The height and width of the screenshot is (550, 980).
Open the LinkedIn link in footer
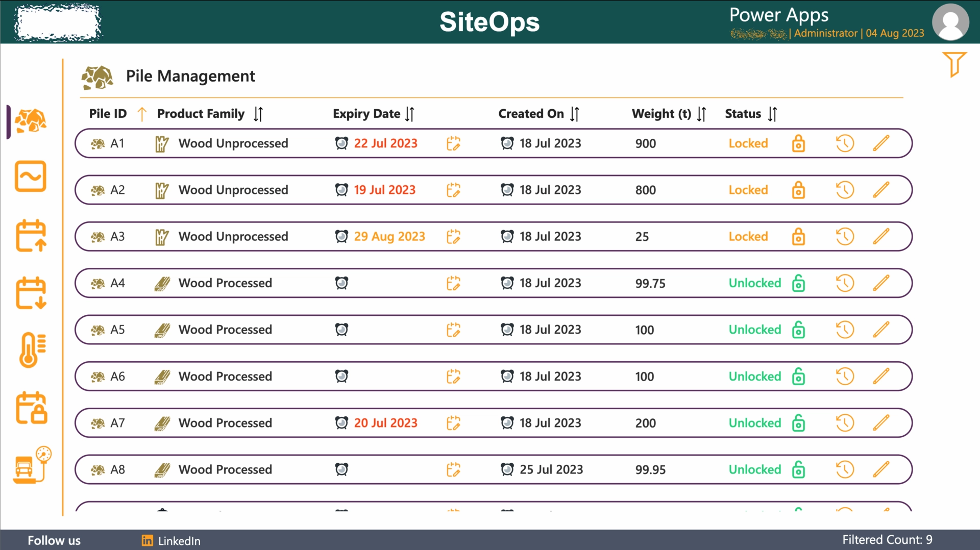click(171, 541)
